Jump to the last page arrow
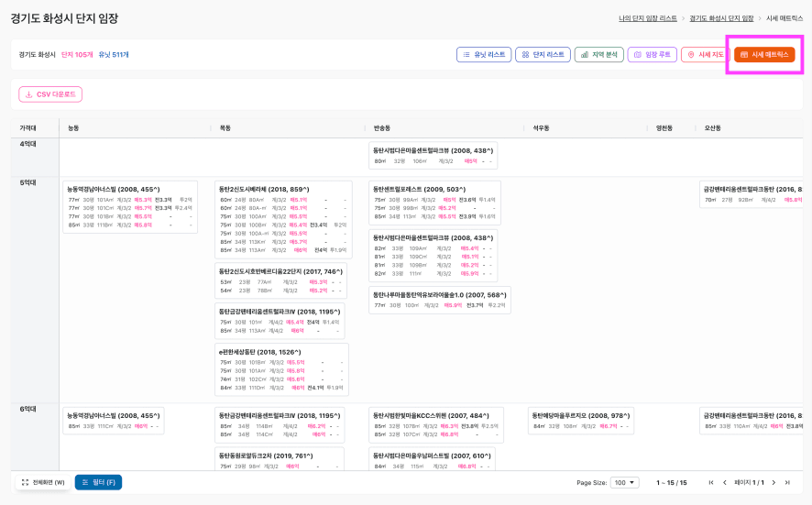The image size is (812, 505). [x=786, y=482]
